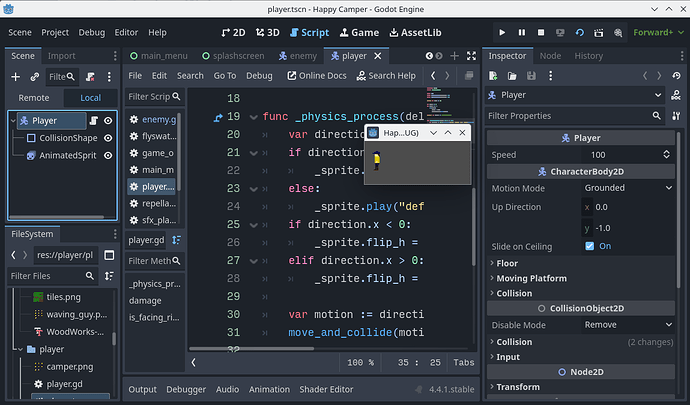Go to previous edited script
The width and height of the screenshot is (690, 405).
tap(433, 76)
